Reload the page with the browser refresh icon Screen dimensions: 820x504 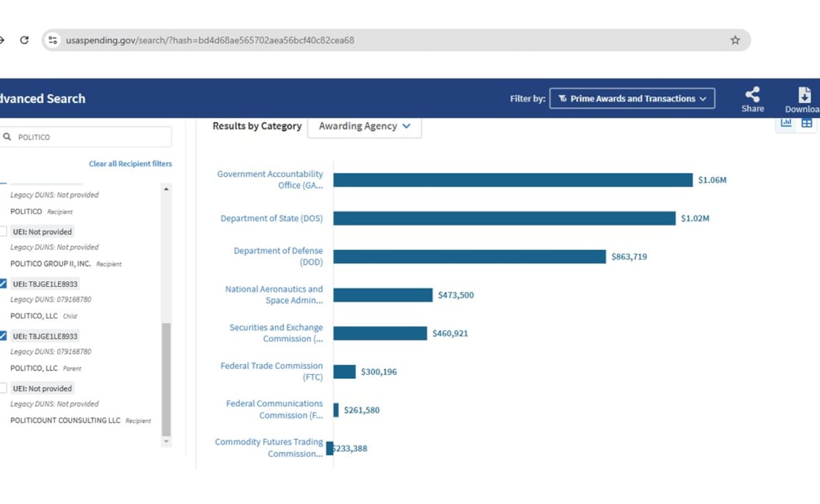[x=24, y=40]
